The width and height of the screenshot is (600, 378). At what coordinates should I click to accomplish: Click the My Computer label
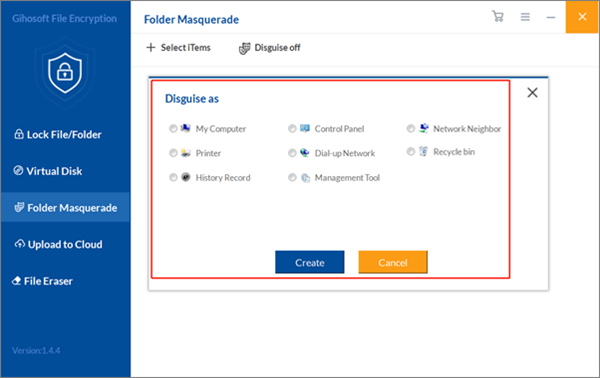tap(221, 129)
